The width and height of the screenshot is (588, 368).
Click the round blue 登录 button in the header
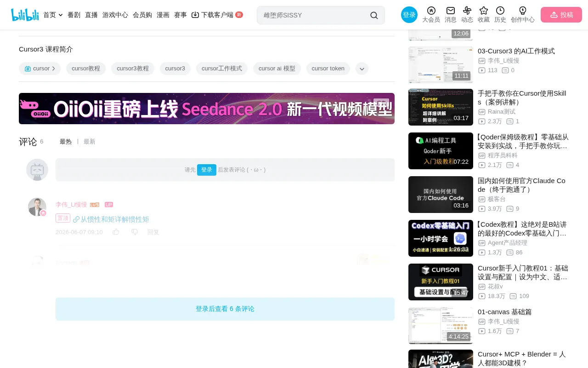[409, 15]
